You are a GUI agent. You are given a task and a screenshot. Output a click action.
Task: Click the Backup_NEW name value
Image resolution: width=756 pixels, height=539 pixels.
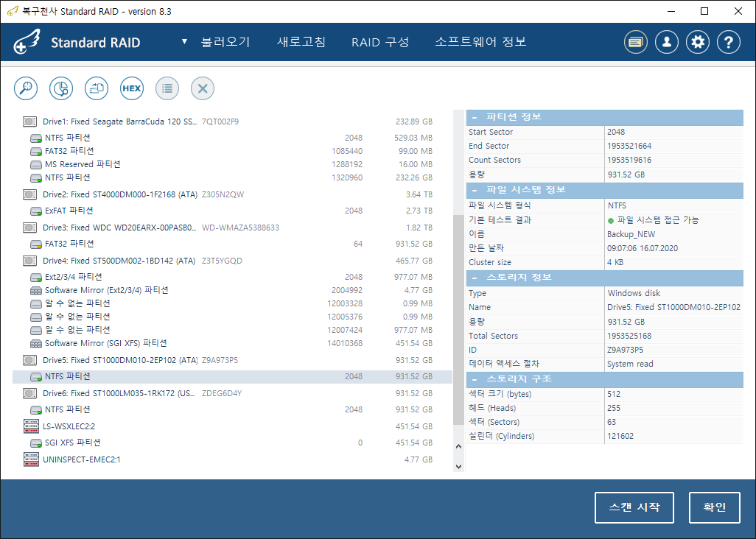(x=631, y=235)
